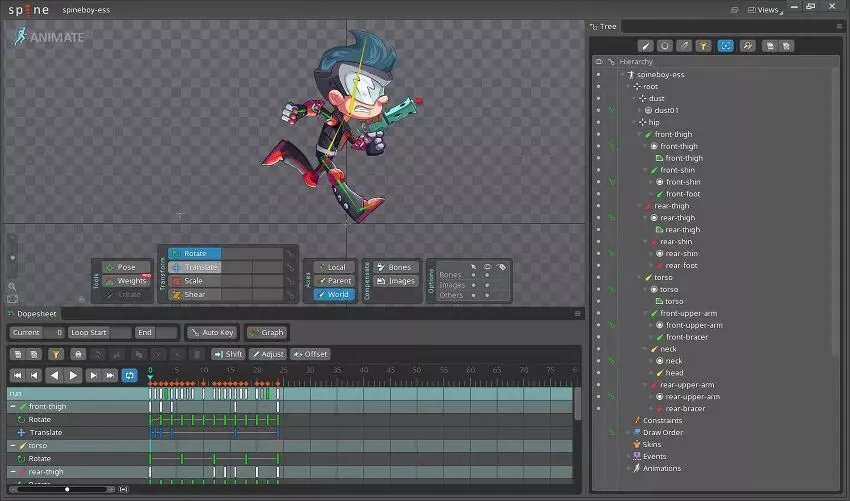The image size is (850, 501).
Task: Activate the Rotate transform tool
Action: click(194, 253)
